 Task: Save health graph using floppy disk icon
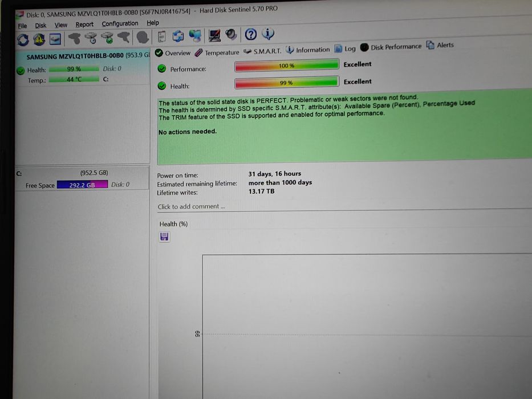click(x=165, y=237)
